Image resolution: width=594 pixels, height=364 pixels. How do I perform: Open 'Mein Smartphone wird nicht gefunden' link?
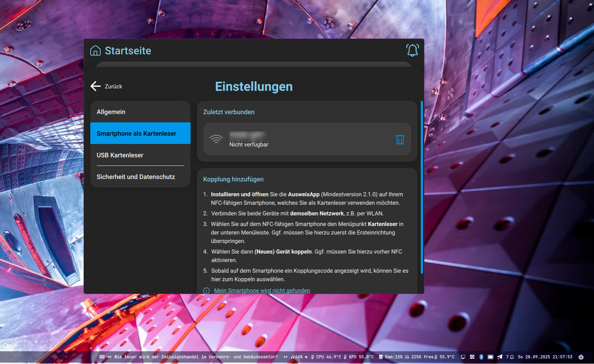[x=262, y=290]
